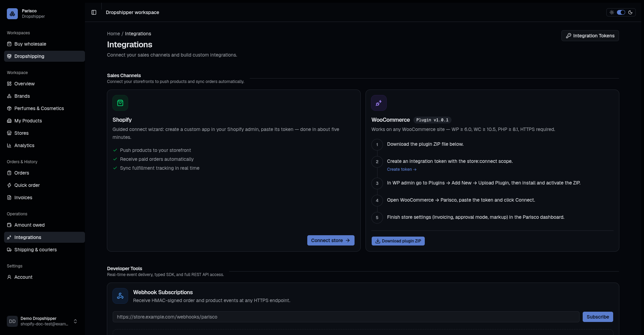Go to Stores

(45, 133)
